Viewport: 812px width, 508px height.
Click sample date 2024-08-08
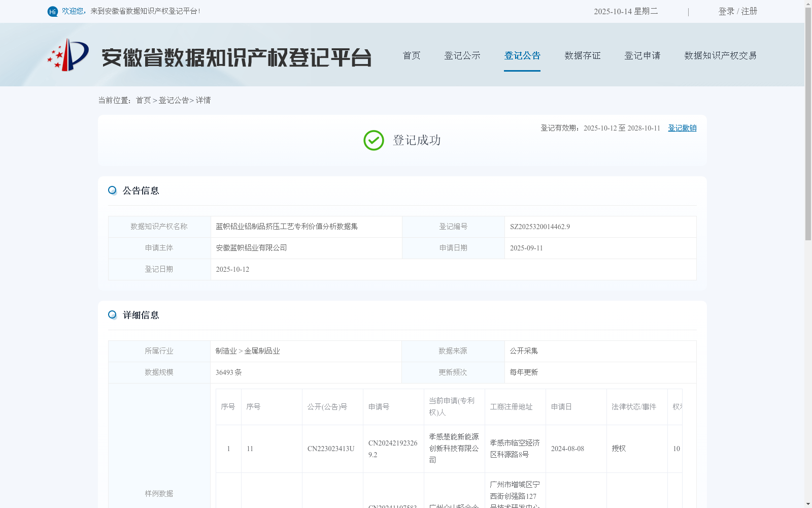coord(567,449)
